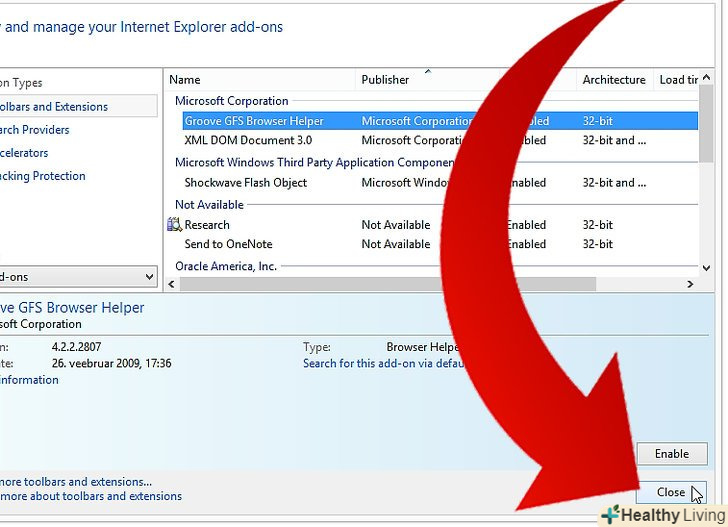Sort add-ons by Name column header
This screenshot has width=728, height=527.
[185, 79]
